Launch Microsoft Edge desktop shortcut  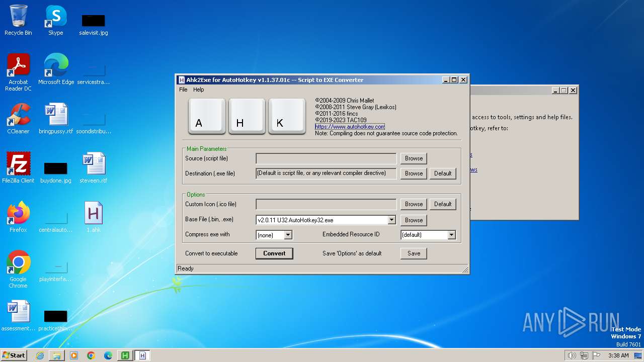coord(56,69)
